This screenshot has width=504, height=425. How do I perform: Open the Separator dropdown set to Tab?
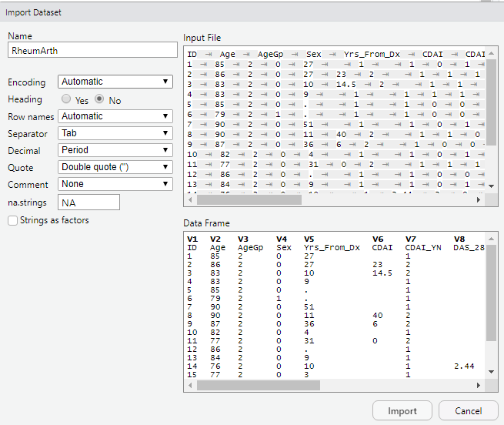point(115,133)
